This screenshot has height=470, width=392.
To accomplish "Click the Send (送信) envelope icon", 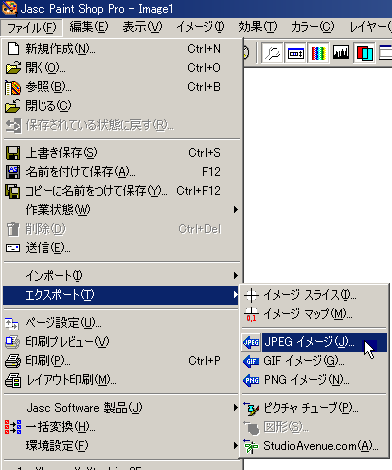I will (x=13, y=248).
